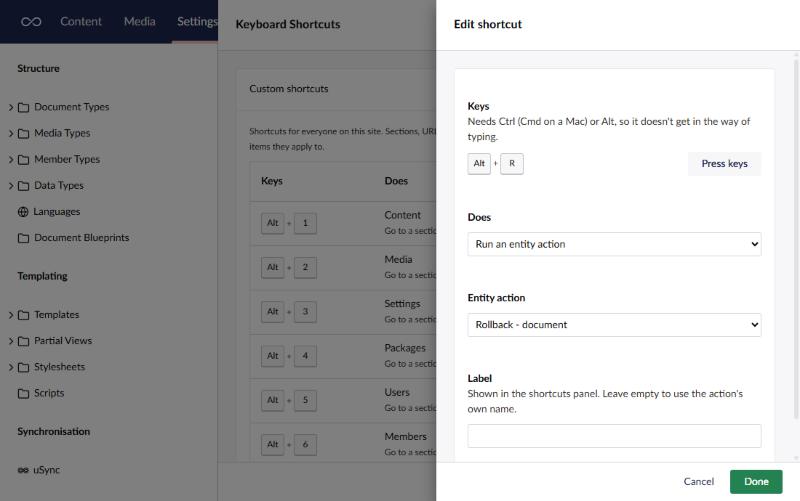The width and height of the screenshot is (800, 501).
Task: Expand the Stylesheets tree node
Action: pos(11,367)
